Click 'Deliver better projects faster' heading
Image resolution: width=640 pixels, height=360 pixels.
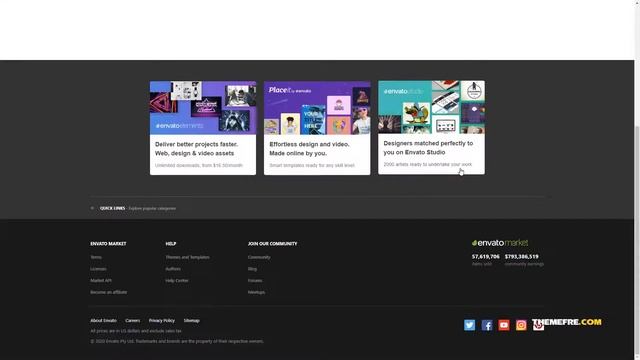[196, 149]
